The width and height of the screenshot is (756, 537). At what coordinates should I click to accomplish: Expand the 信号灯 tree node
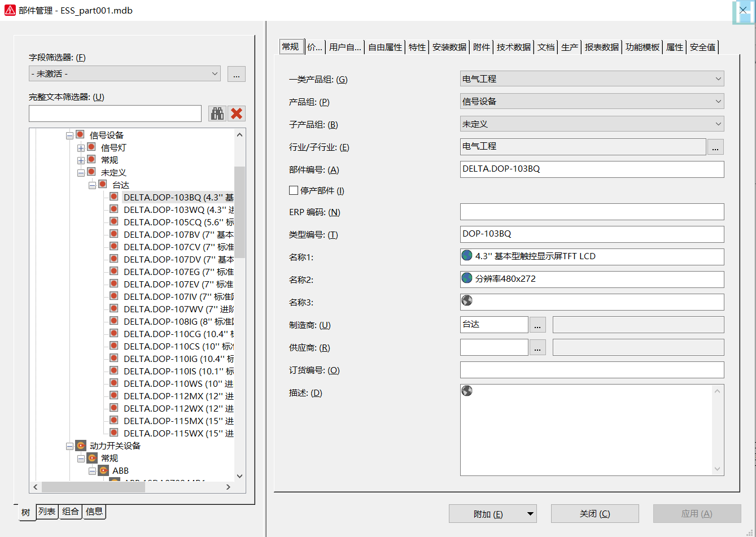click(x=81, y=148)
